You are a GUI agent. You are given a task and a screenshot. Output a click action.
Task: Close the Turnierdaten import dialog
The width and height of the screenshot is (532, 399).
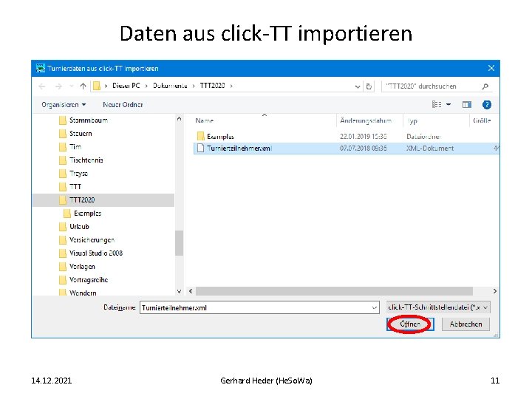pos(491,68)
